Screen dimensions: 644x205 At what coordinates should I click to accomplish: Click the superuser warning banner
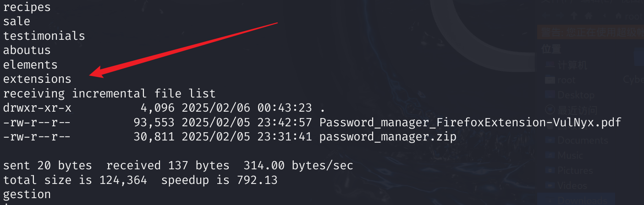click(x=590, y=32)
